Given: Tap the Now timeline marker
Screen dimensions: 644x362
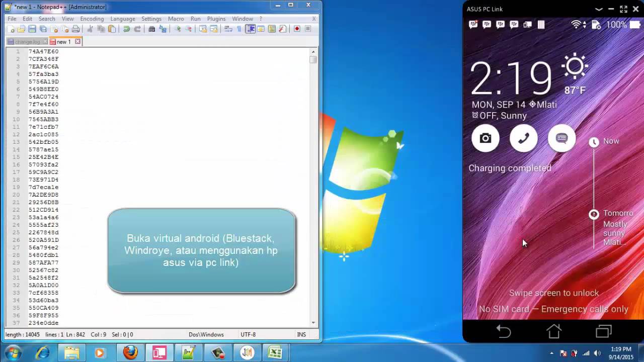Looking at the screenshot, I should pyautogui.click(x=594, y=142).
